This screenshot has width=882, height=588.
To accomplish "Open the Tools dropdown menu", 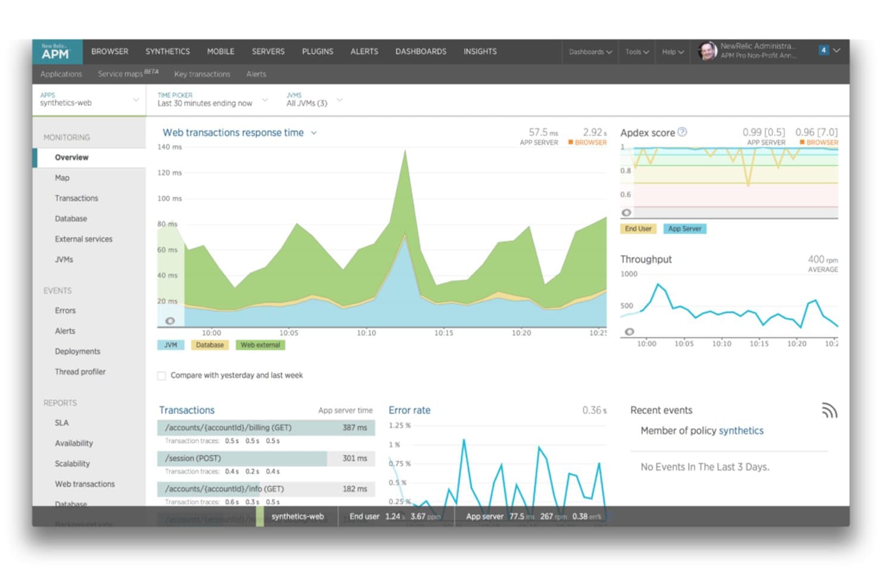I will tap(637, 52).
